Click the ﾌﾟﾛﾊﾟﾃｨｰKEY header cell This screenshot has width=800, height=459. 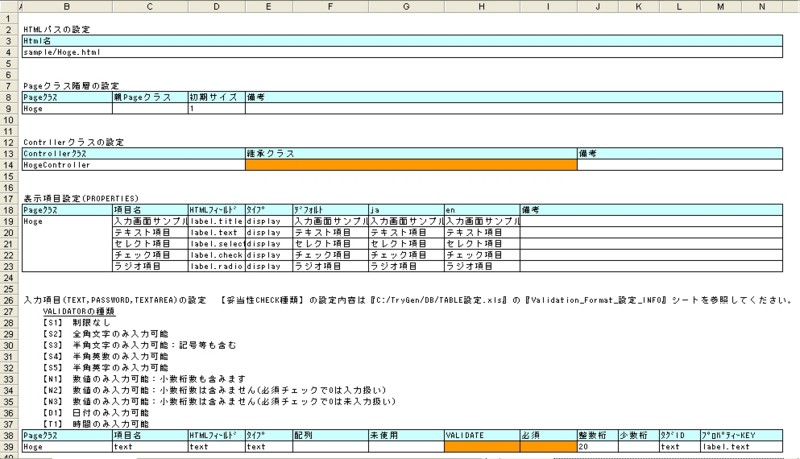[741, 436]
